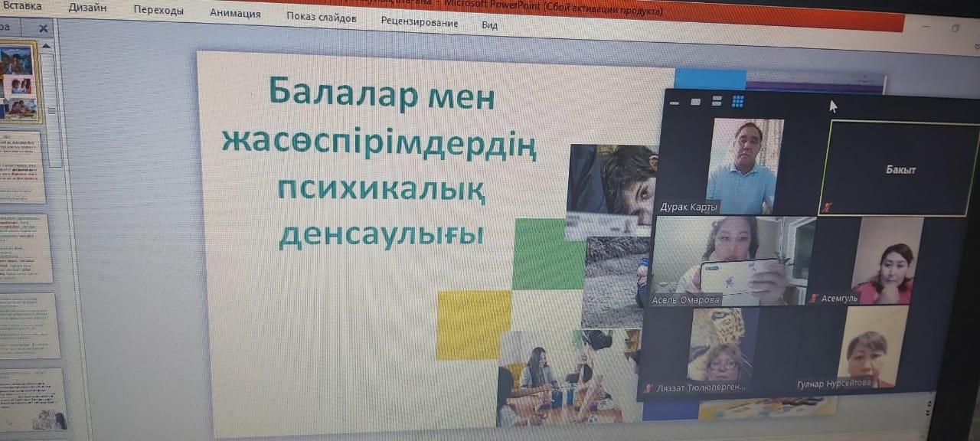
Task: Click the name label Асель Омарова
Action: point(686,299)
